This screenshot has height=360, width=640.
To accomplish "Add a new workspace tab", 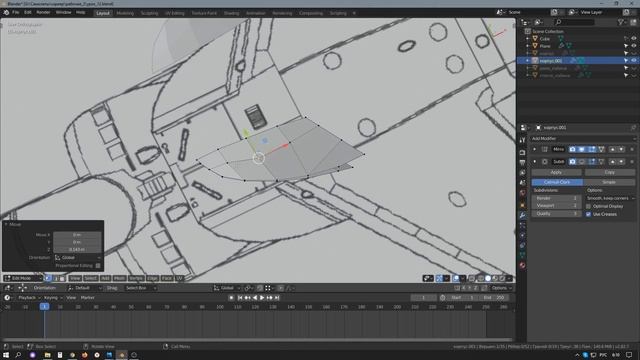I will (x=354, y=13).
